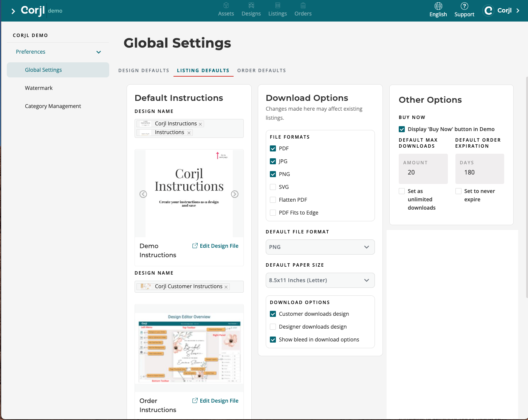Click the English language globe icon

(x=438, y=6)
